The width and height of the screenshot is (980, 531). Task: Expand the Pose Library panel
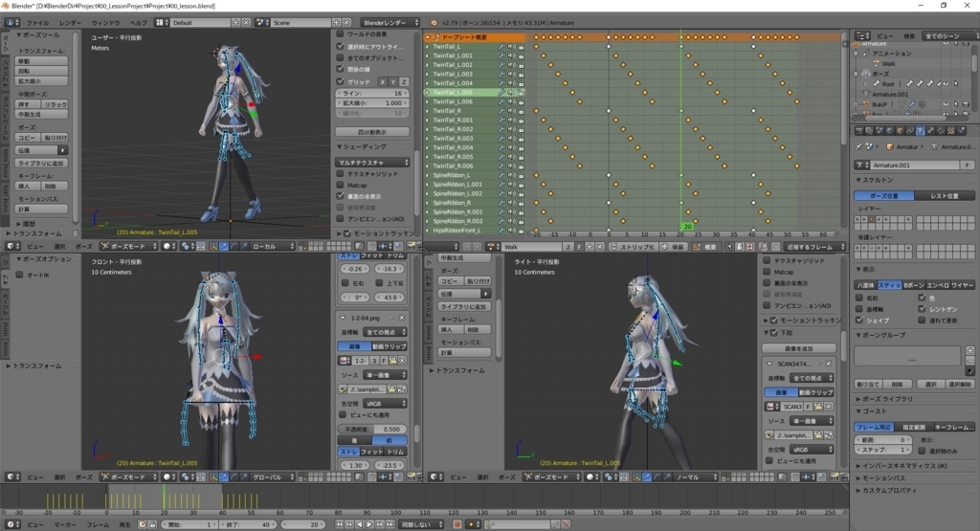click(x=885, y=399)
